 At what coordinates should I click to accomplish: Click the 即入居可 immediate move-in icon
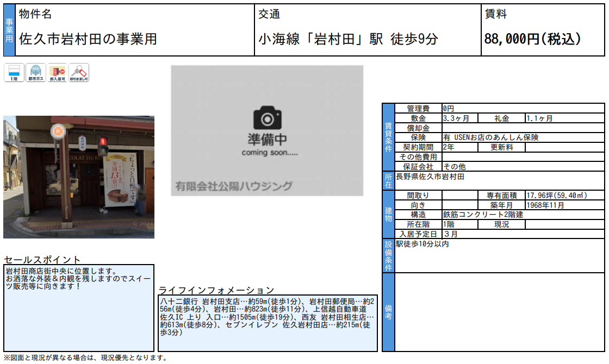point(58,73)
